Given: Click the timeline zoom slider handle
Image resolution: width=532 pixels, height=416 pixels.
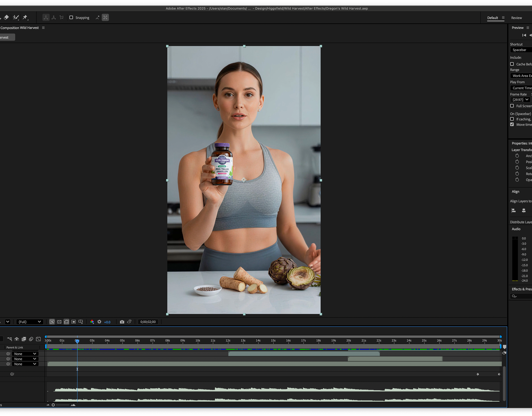Looking at the screenshot, I should [53, 405].
